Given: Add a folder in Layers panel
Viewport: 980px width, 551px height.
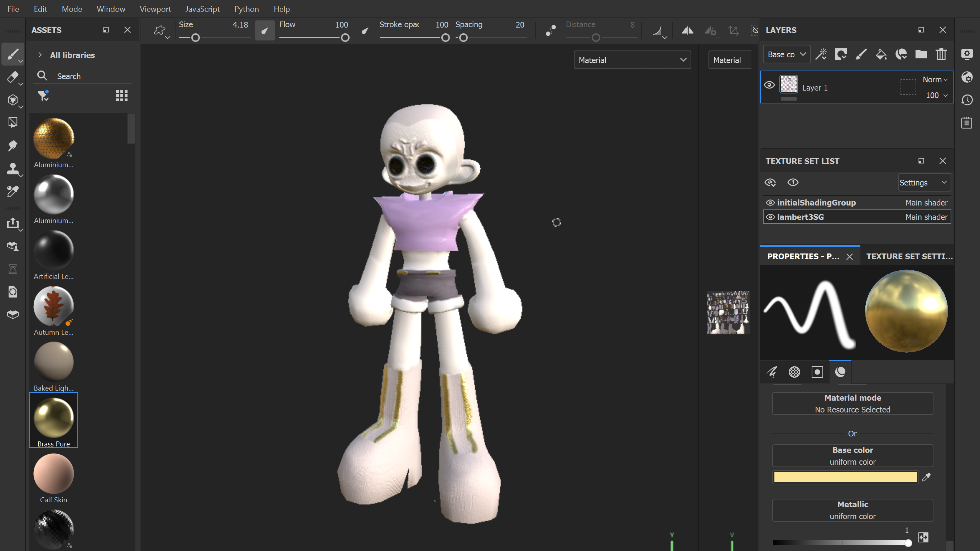Looking at the screenshot, I should point(921,54).
